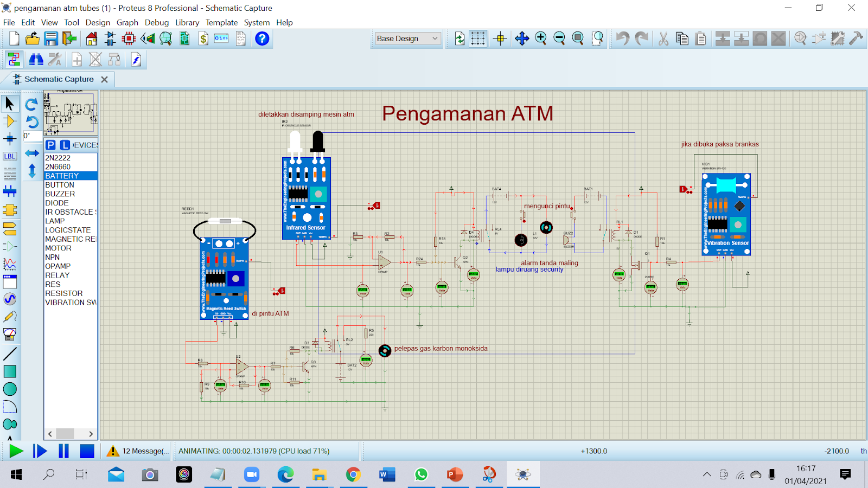Click the P pick devices button
The width and height of the screenshot is (868, 488).
click(50, 145)
